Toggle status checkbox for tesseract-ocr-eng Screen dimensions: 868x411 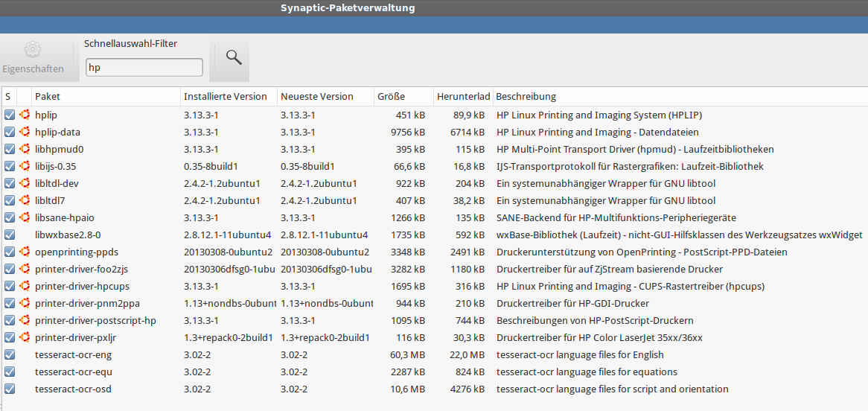pos(10,355)
